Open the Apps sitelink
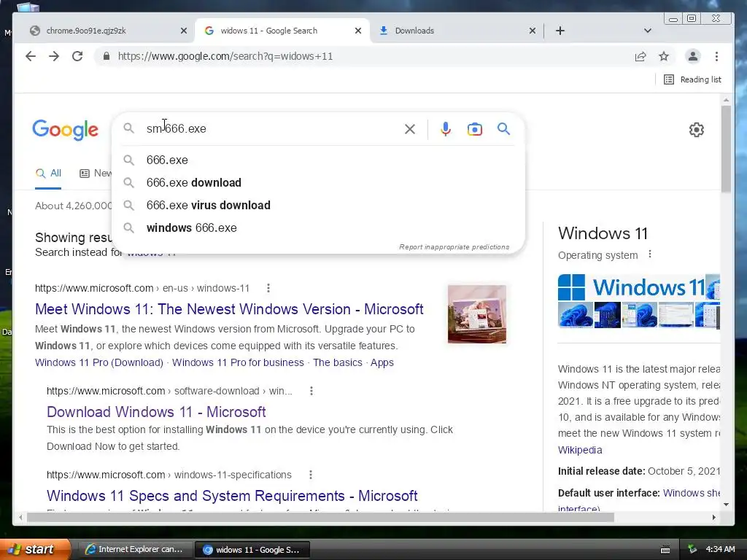Screen dimensions: 747x560 382,362
